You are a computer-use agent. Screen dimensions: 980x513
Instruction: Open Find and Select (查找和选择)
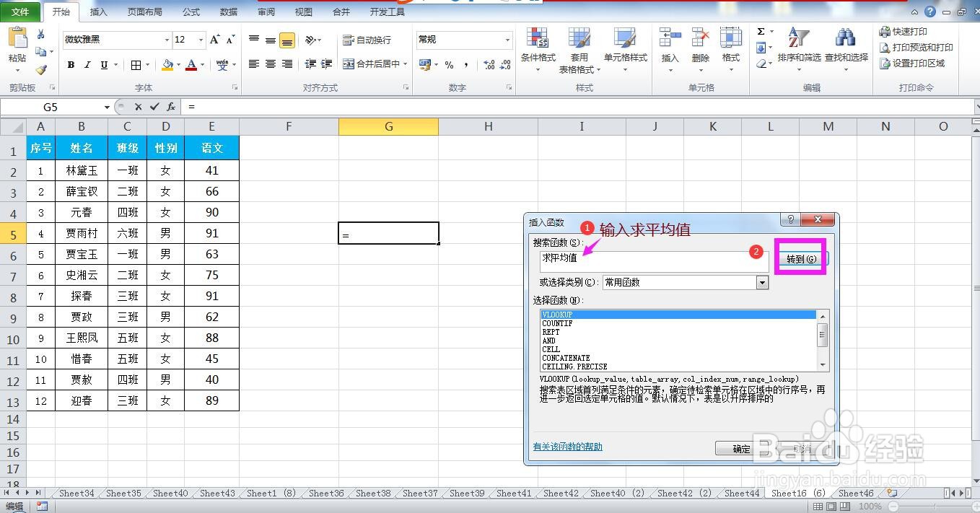click(x=846, y=49)
